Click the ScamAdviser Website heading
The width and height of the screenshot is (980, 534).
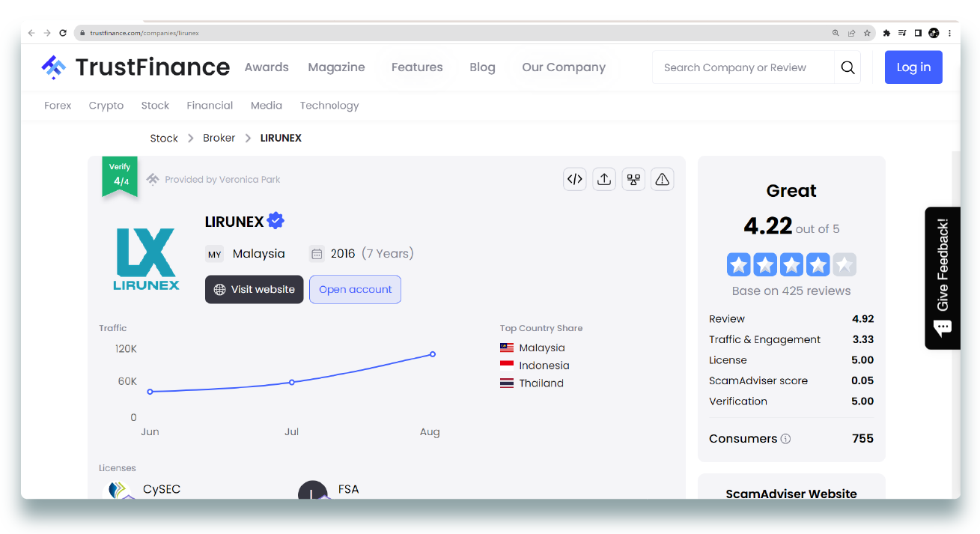[x=791, y=494]
